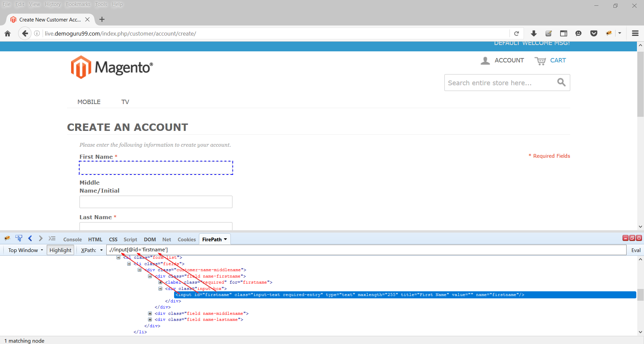Open the Top Window frame selector
Viewport: 644px width, 344px height.
click(x=26, y=250)
